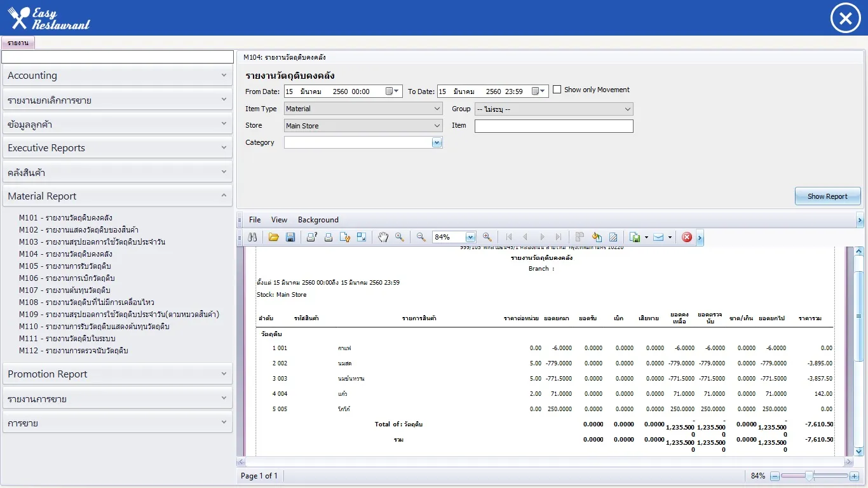Click the zoom slider plus button
Image resolution: width=868 pixels, height=488 pixels.
(854, 476)
